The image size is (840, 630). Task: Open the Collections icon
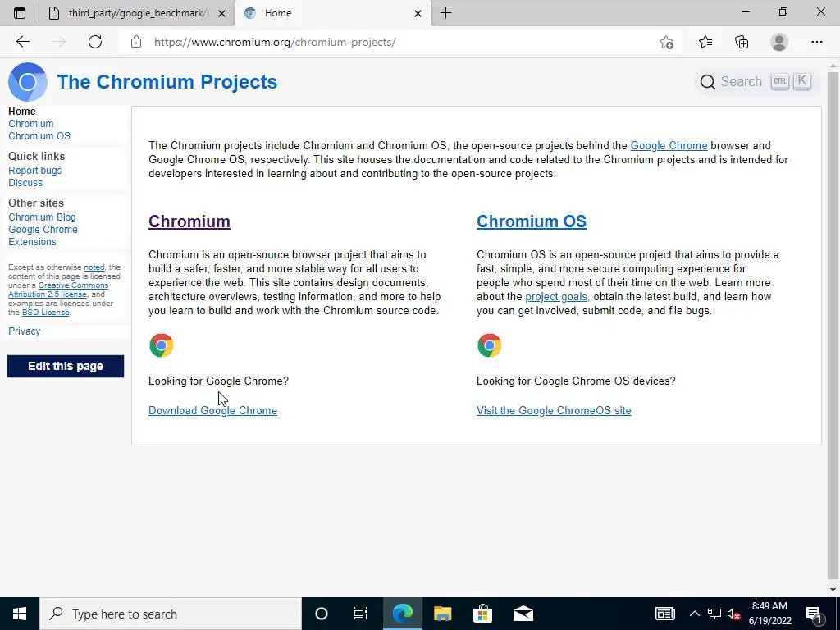[x=742, y=42]
